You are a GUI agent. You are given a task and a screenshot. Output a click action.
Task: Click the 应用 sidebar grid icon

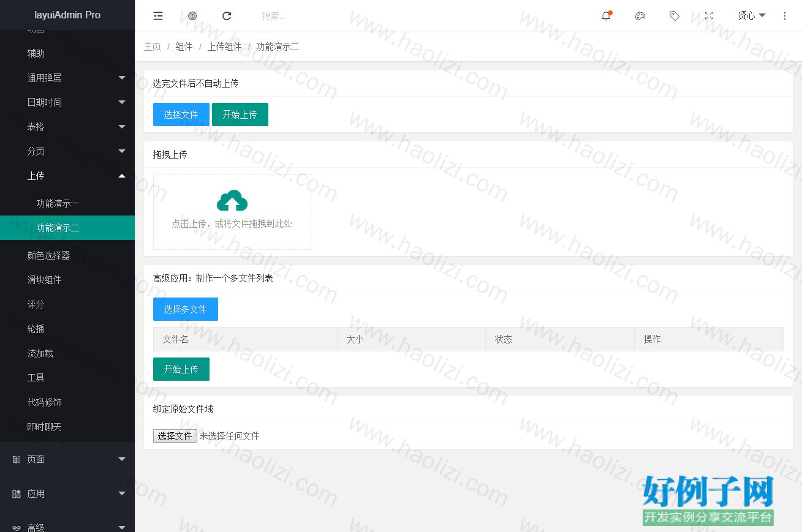point(17,493)
